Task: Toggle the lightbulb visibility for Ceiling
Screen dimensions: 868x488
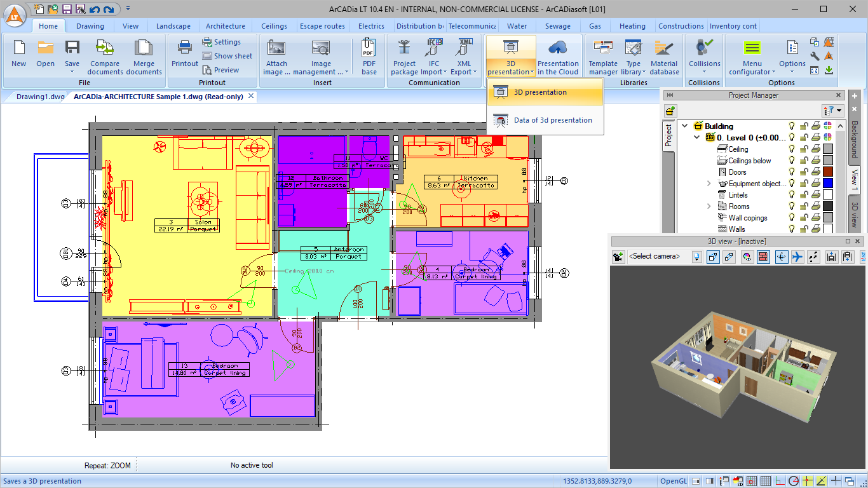Action: point(792,149)
